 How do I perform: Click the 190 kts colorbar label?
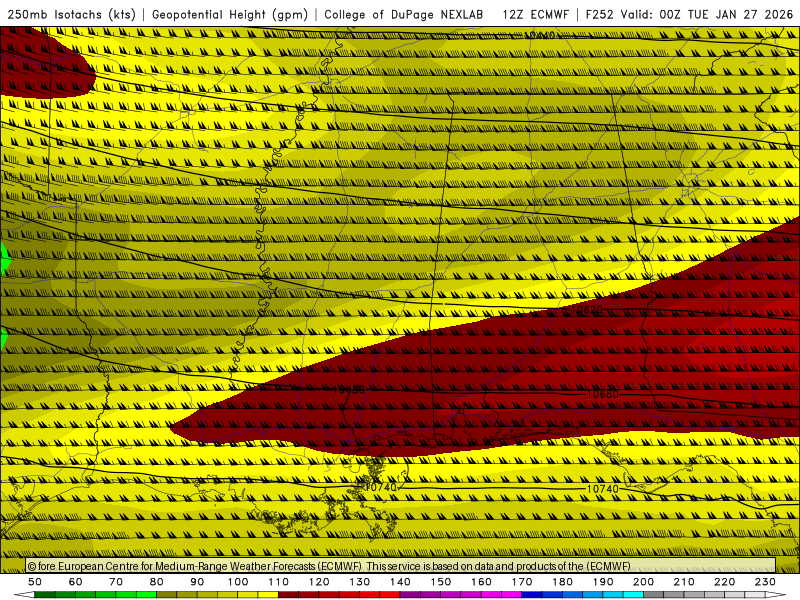pos(603,582)
